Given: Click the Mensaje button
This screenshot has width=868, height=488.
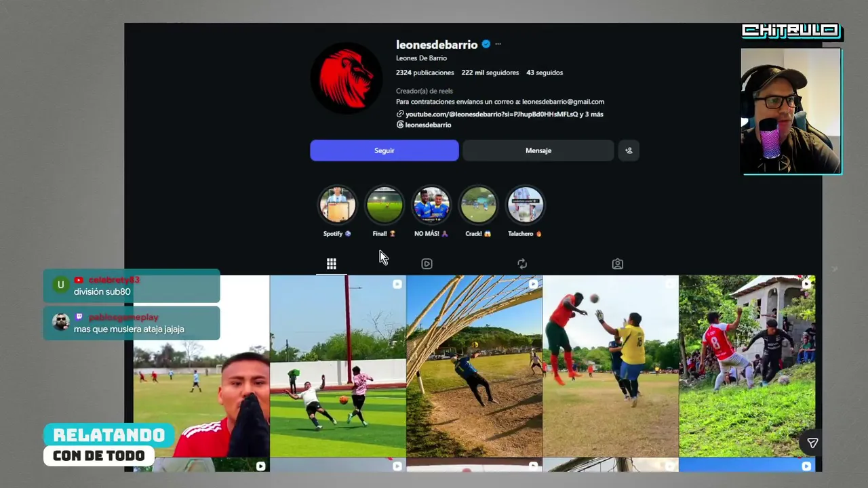Looking at the screenshot, I should click(538, 150).
